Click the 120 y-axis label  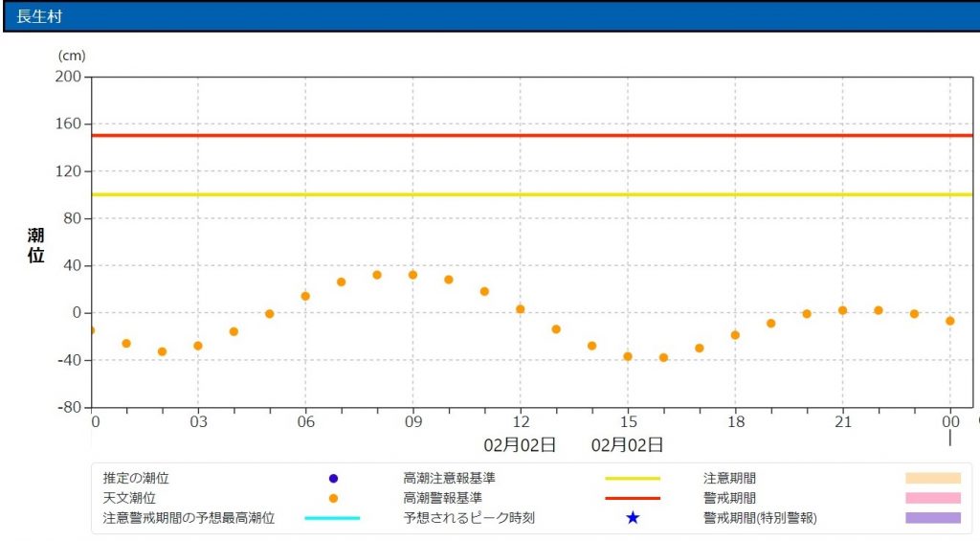[68, 171]
